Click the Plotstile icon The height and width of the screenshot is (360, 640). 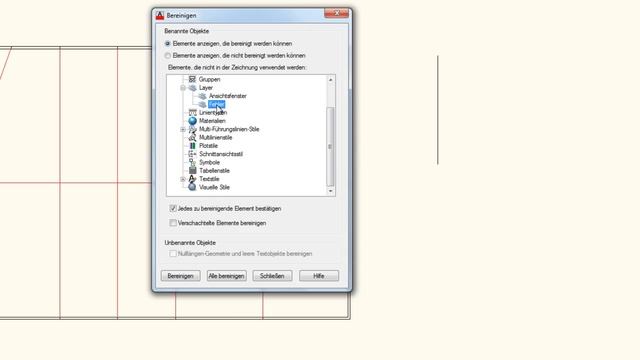coord(192,146)
